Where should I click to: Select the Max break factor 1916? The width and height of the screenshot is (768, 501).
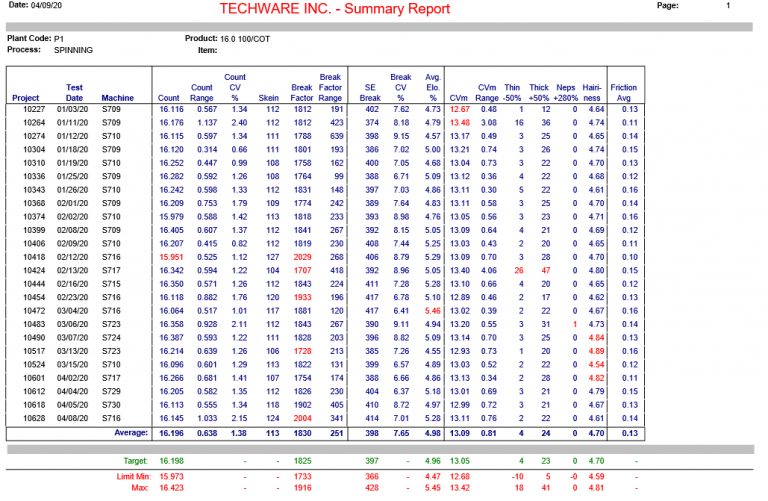pos(303,488)
